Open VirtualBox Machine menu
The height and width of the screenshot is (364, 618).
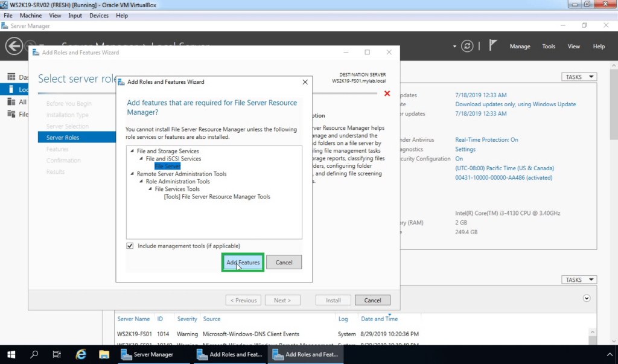click(31, 15)
